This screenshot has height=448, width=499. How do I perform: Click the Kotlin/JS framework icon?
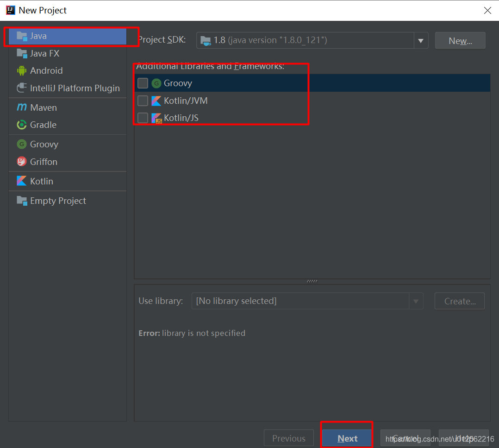[156, 118]
